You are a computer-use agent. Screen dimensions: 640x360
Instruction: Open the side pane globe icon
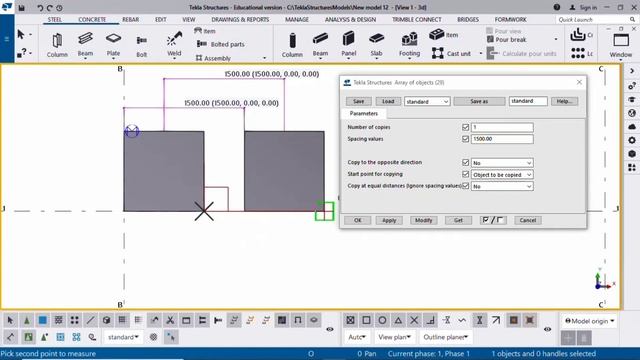click(x=632, y=113)
